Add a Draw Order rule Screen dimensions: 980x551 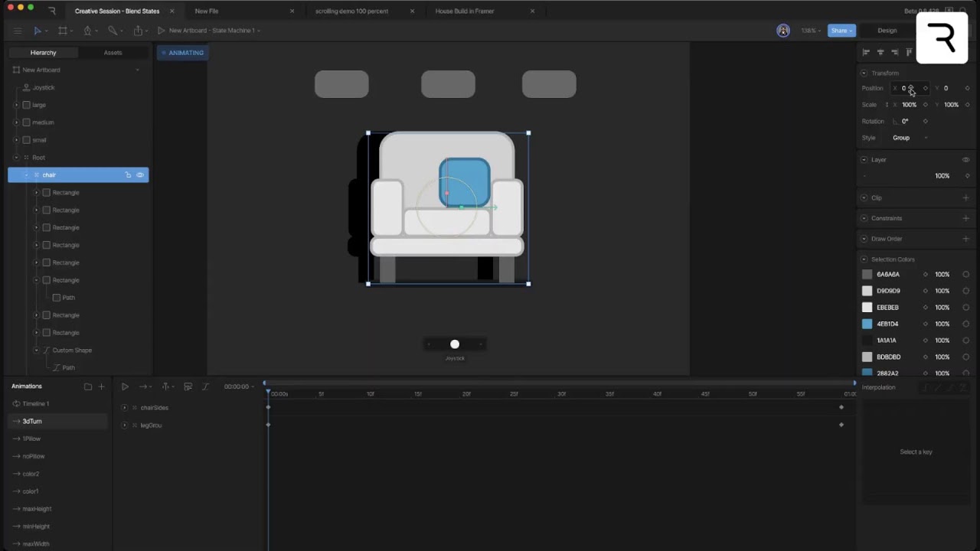coord(965,239)
